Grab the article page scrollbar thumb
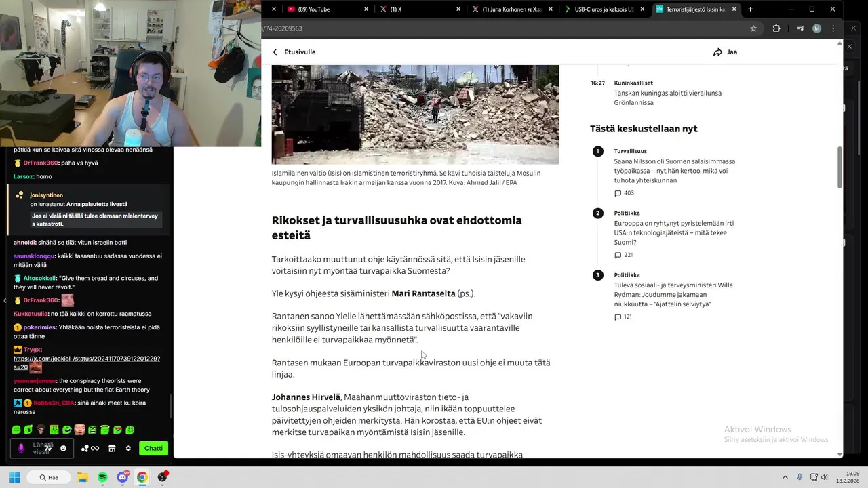Viewport: 868px width, 488px height. coord(840,167)
